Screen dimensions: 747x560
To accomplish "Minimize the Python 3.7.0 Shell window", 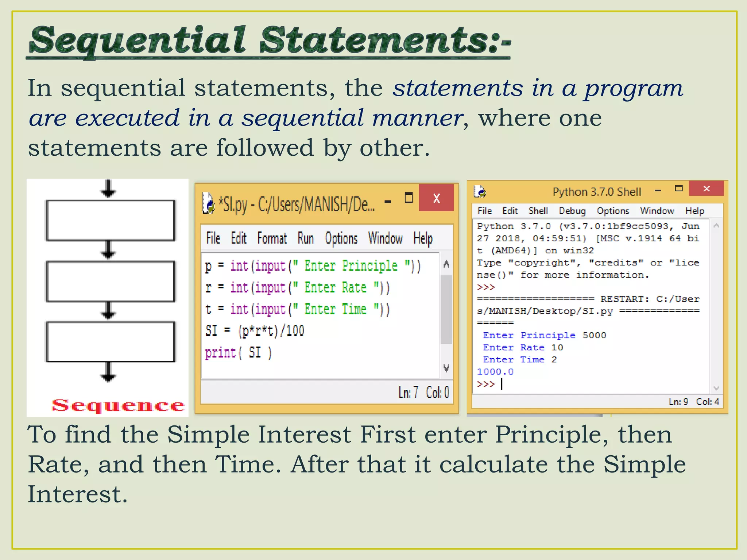I will [658, 190].
